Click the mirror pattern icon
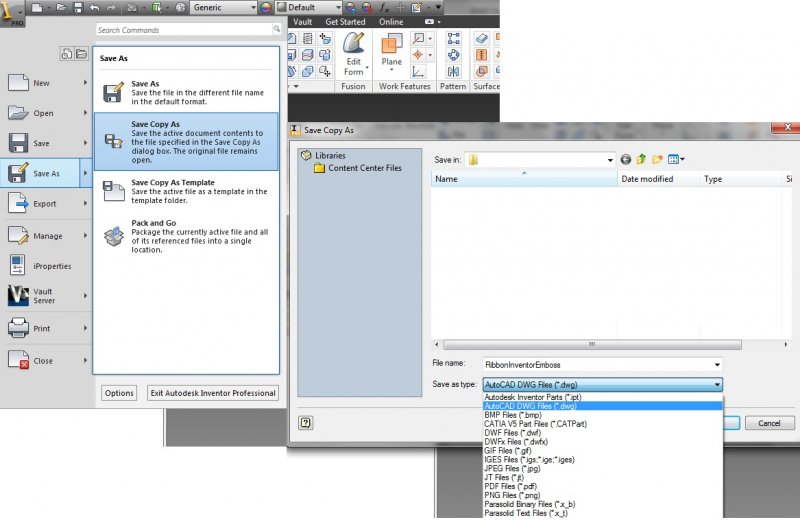This screenshot has height=520, width=800. point(453,71)
